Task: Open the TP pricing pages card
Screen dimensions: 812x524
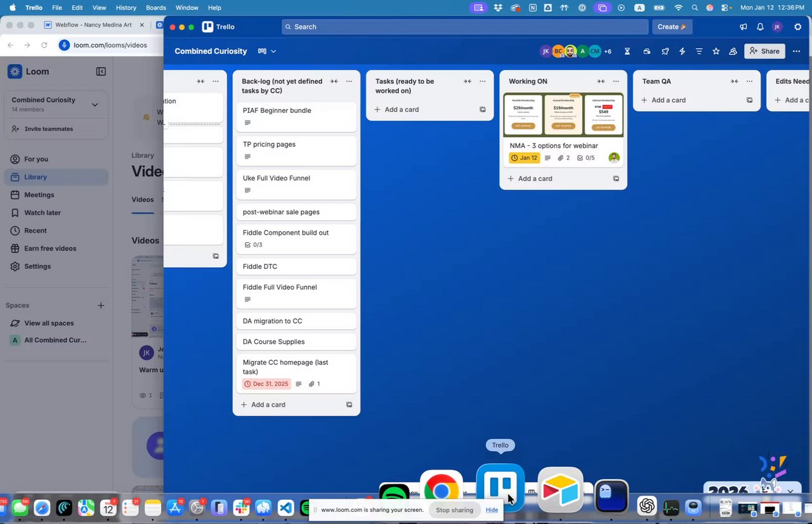Action: 296,150
